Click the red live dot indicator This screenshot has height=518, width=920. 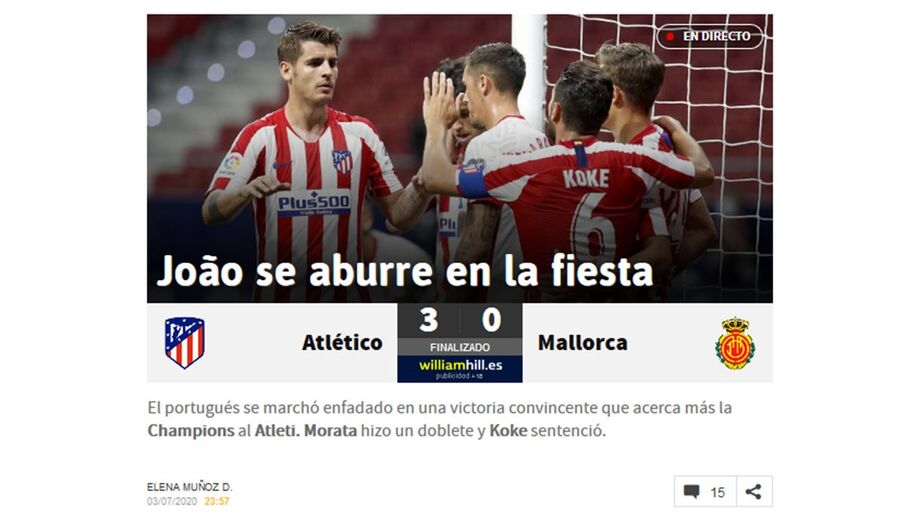[x=669, y=36]
